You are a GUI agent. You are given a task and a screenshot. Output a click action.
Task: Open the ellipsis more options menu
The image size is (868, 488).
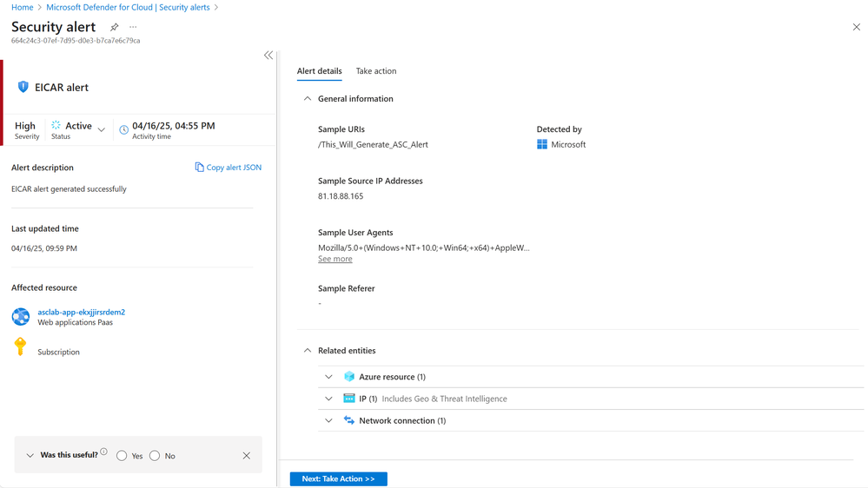[x=133, y=27]
